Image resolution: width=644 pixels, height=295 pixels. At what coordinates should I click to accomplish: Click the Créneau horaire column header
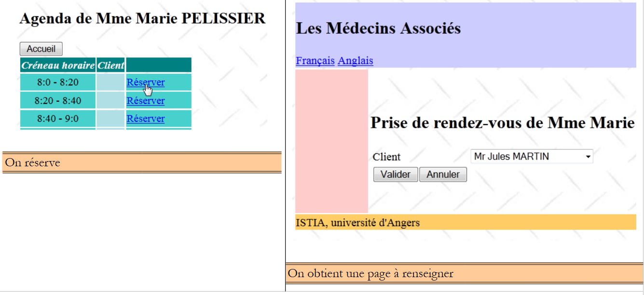pos(58,65)
